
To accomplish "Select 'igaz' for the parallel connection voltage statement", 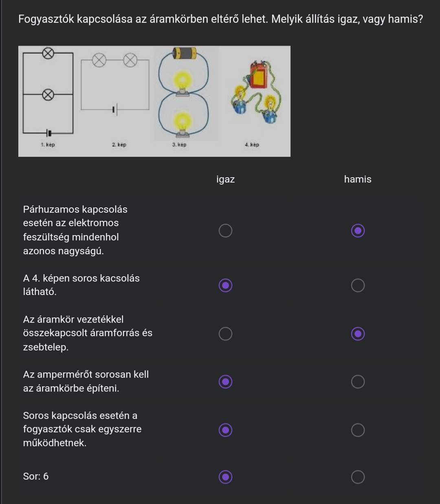I will tap(225, 231).
